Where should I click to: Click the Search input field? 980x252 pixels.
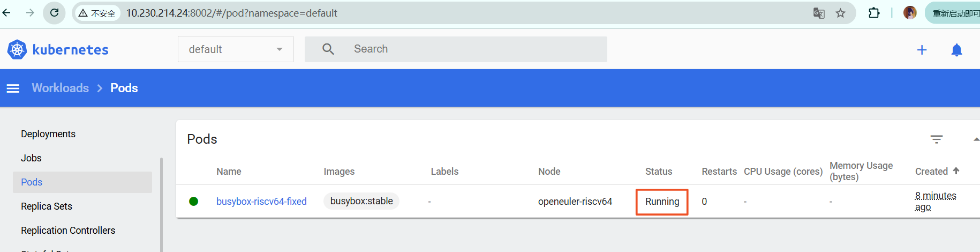coord(456,49)
